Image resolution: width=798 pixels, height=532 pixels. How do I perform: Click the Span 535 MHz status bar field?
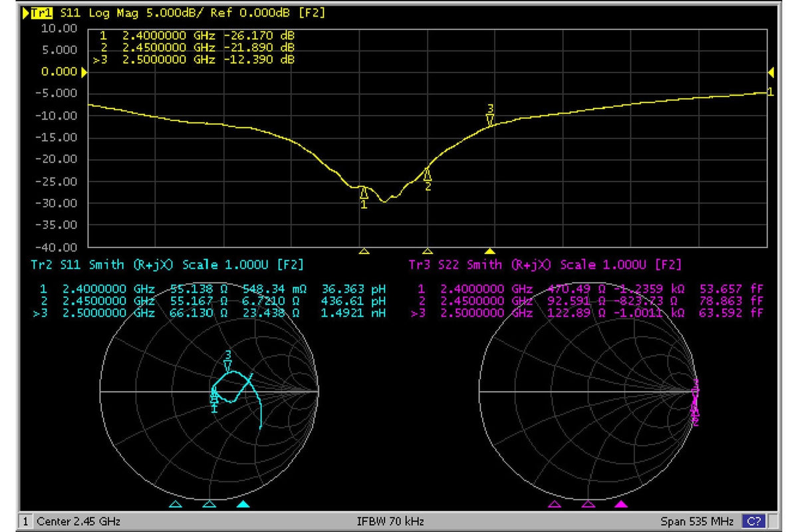[697, 521]
